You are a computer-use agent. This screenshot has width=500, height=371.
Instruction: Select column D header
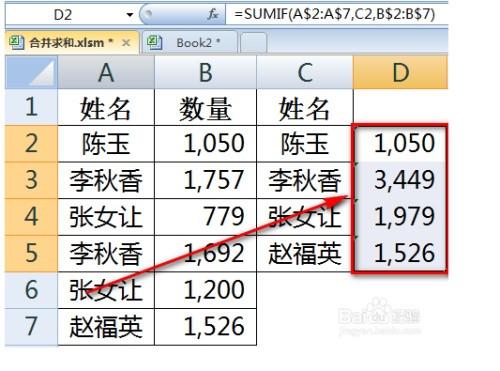point(400,72)
